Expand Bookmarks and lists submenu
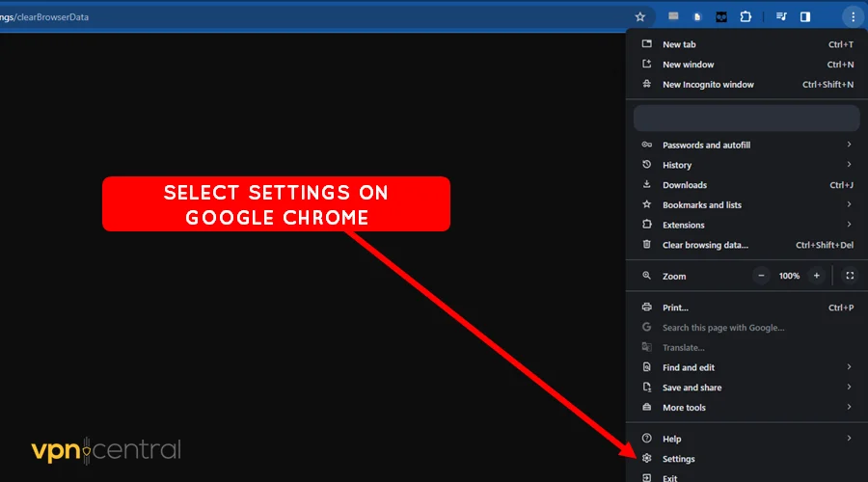The height and width of the screenshot is (482, 868). coord(746,204)
